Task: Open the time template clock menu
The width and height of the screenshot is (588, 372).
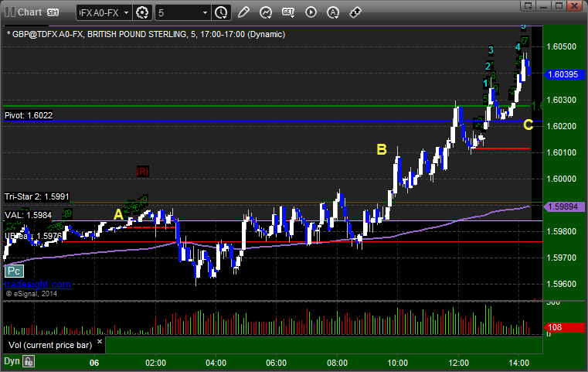Action: coord(221,13)
